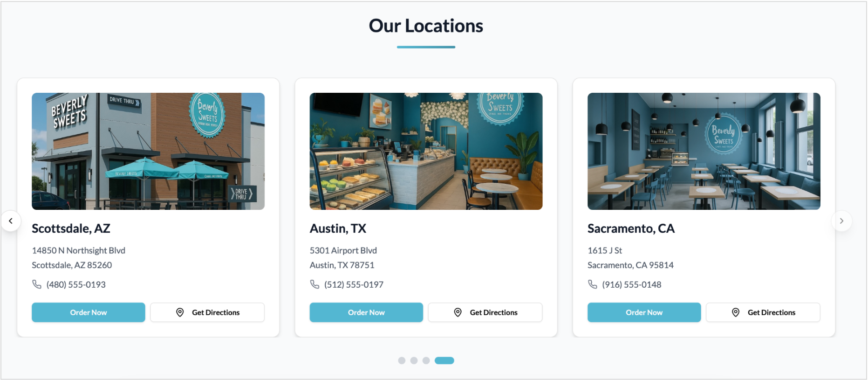Open the Austin bakery interior photo
The height and width of the screenshot is (380, 868).
coord(426,151)
